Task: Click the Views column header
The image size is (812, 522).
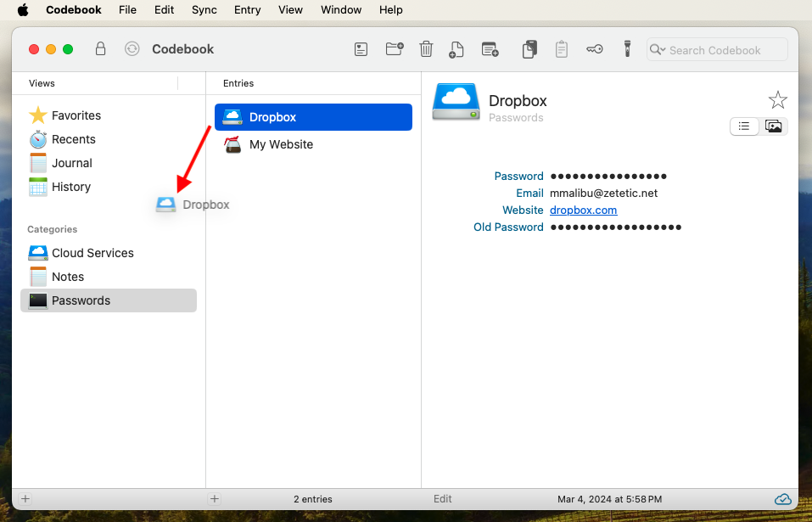Action: [x=42, y=83]
